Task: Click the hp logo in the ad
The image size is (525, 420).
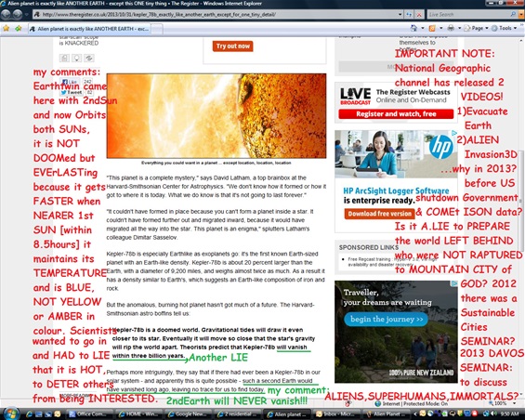Action: pos(441,147)
